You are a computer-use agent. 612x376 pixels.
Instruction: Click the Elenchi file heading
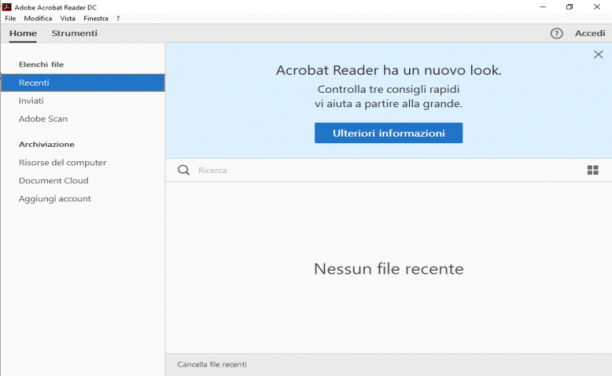pyautogui.click(x=41, y=64)
